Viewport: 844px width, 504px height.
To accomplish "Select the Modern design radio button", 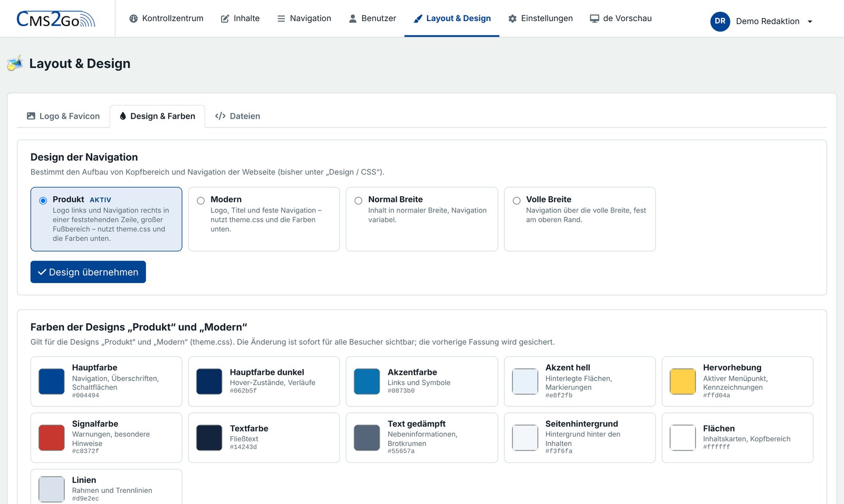I will pyautogui.click(x=201, y=200).
